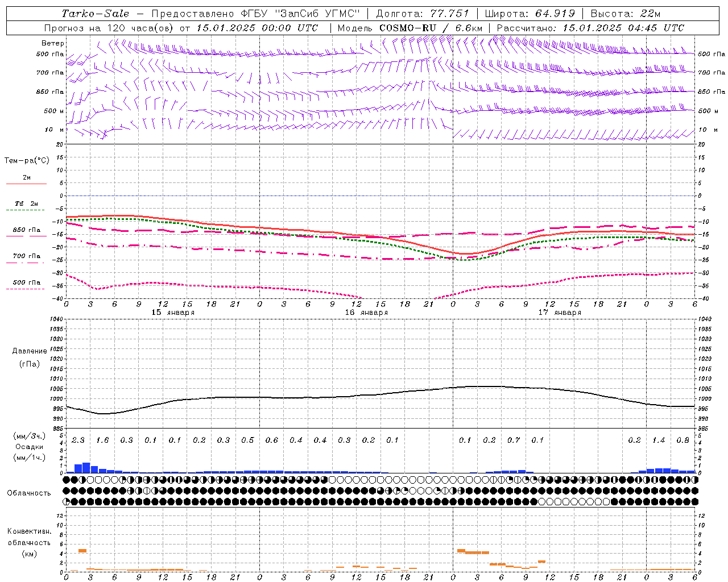This screenshot has width=728, height=582.
Task: Select the Широта: 64.919 field
Action: (x=530, y=14)
